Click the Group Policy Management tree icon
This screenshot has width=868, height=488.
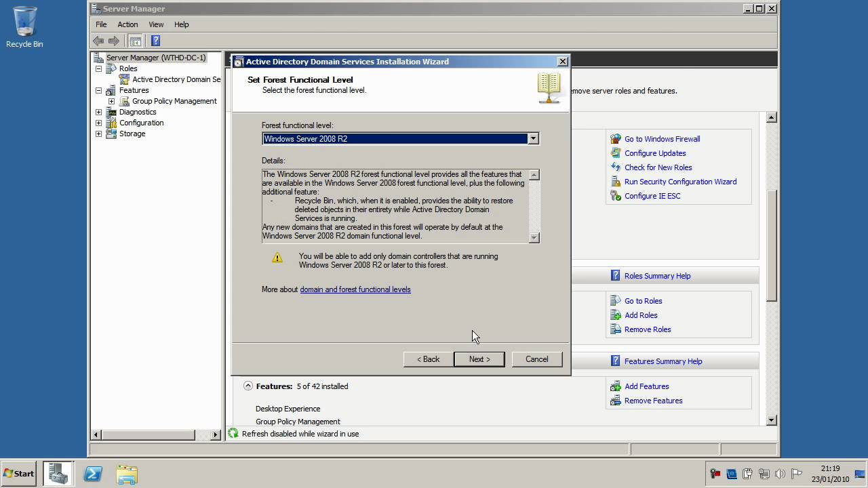point(124,101)
